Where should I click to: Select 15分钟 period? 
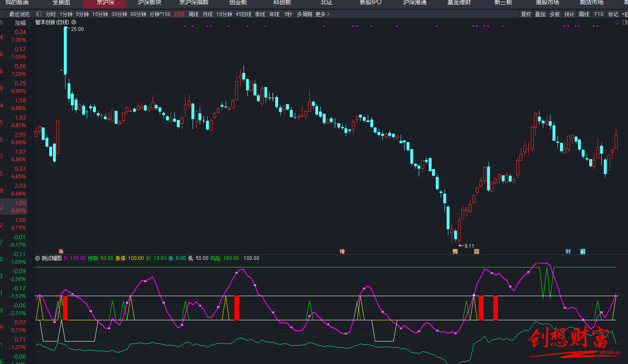pos(100,14)
